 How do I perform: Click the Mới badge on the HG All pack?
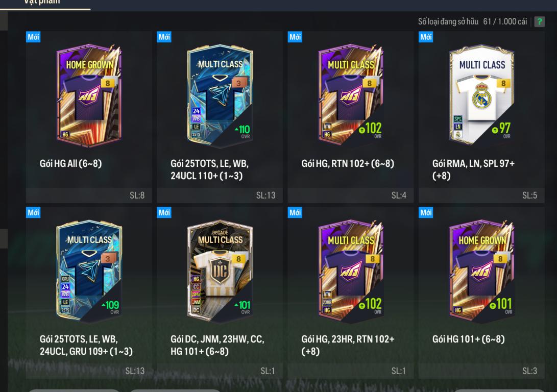[33, 37]
